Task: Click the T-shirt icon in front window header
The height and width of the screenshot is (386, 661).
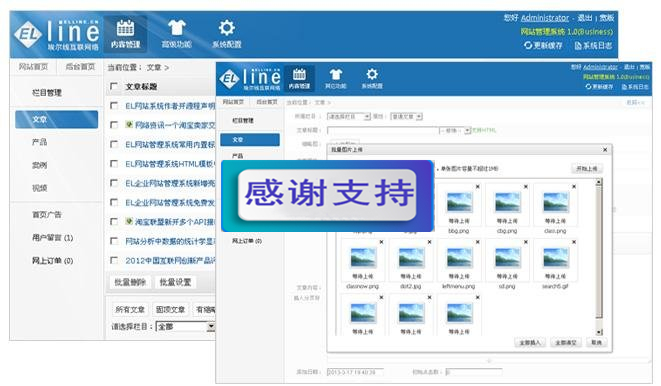Action: [x=336, y=75]
